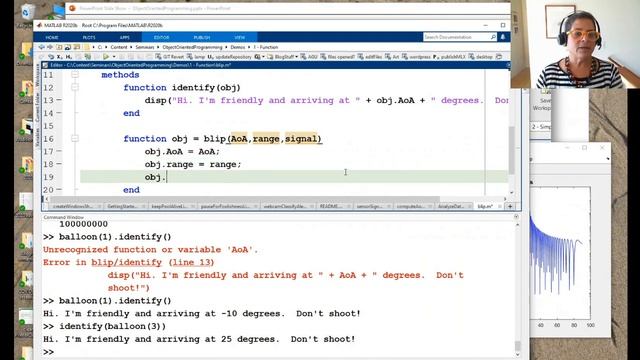Click the AGU shortcut
640x360 pixels.
tap(309, 57)
